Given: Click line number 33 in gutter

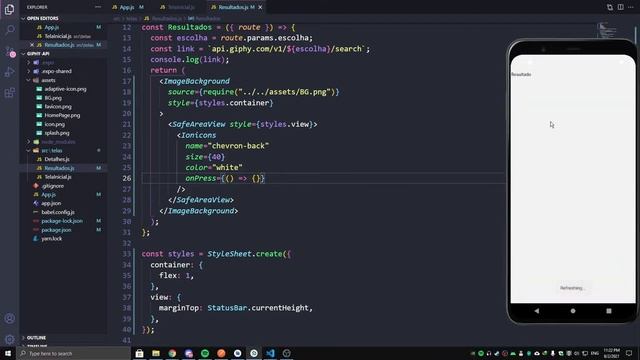Looking at the screenshot, I should click(127, 254).
